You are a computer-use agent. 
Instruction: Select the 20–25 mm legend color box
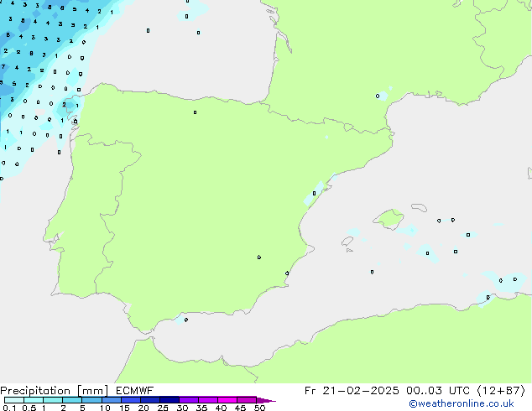(x=149, y=400)
